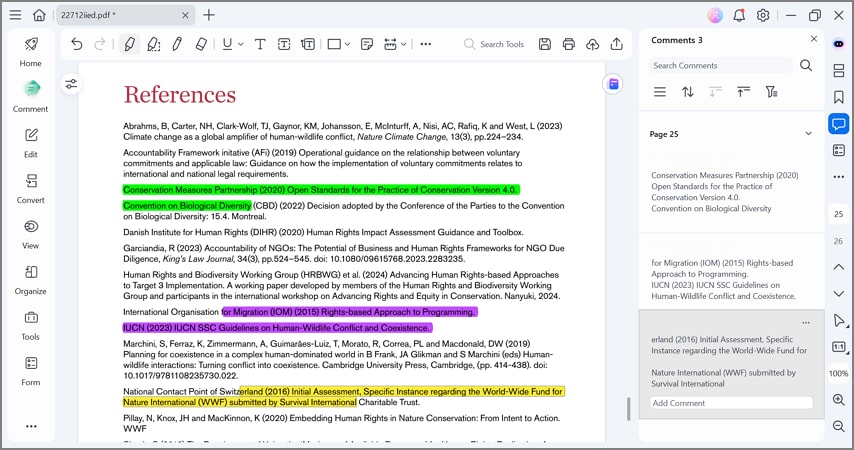This screenshot has width=854, height=450.
Task: Click the Add Comment field
Action: click(731, 403)
